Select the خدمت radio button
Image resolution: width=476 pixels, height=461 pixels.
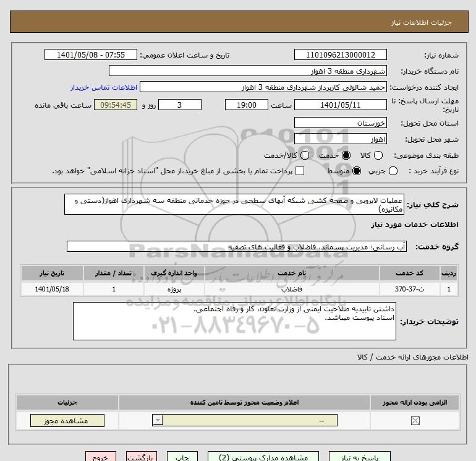(346, 155)
